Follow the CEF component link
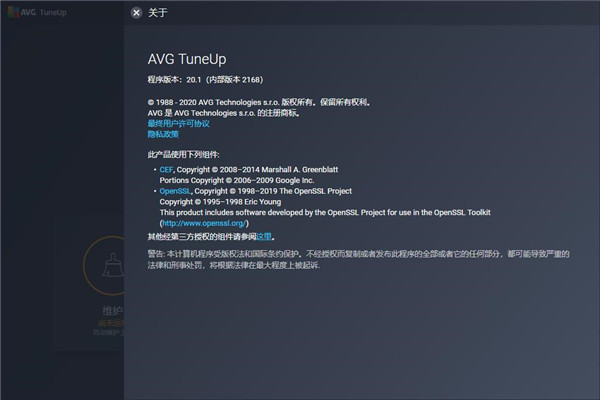The height and width of the screenshot is (400, 600). coord(166,170)
